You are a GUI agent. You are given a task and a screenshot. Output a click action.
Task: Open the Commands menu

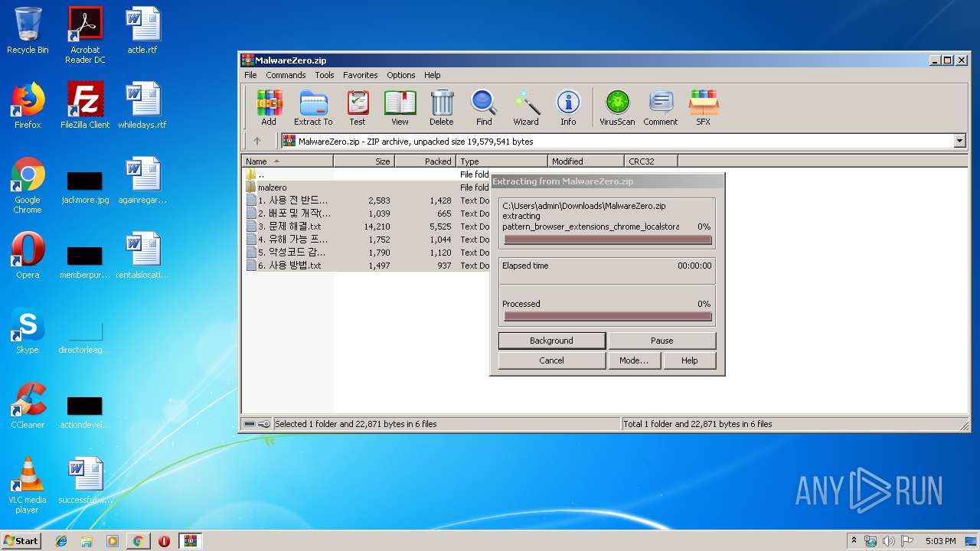[x=286, y=75]
